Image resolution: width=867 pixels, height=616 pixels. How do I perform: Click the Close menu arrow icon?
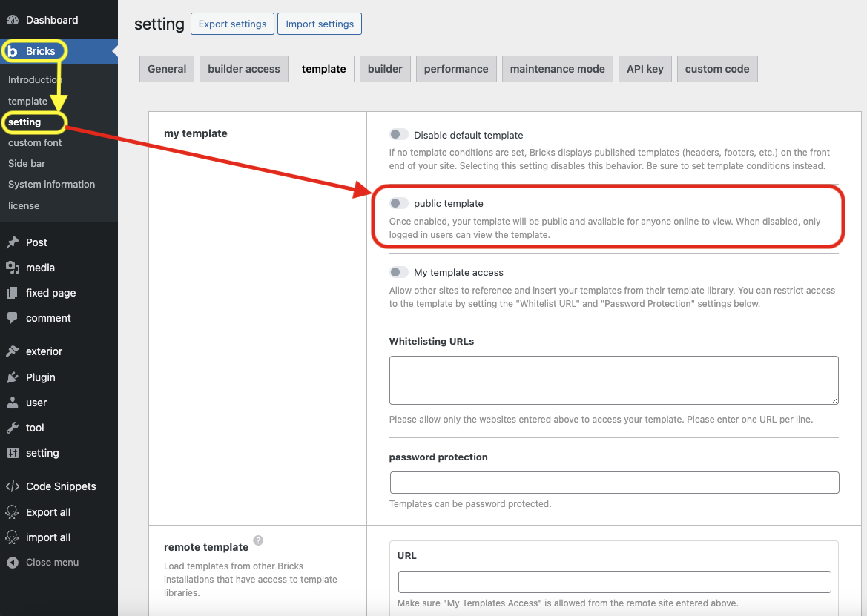point(13,563)
